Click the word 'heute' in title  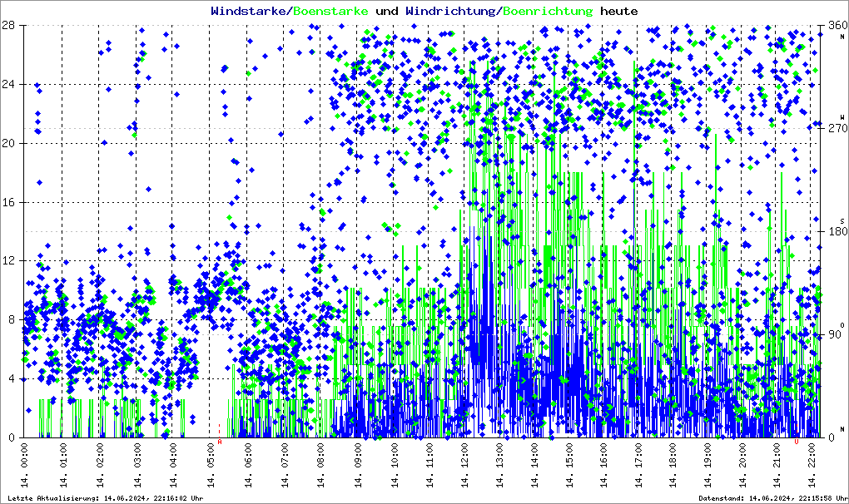tap(619, 11)
